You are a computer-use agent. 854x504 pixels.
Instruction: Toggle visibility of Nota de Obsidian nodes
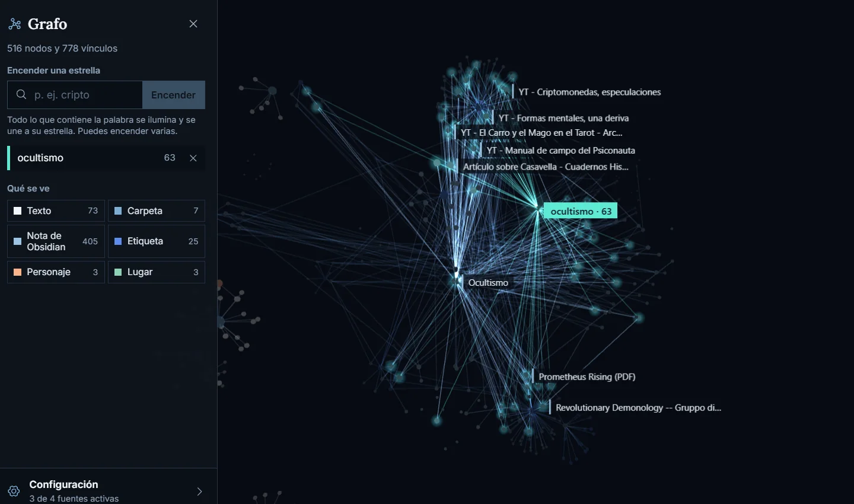tap(56, 241)
